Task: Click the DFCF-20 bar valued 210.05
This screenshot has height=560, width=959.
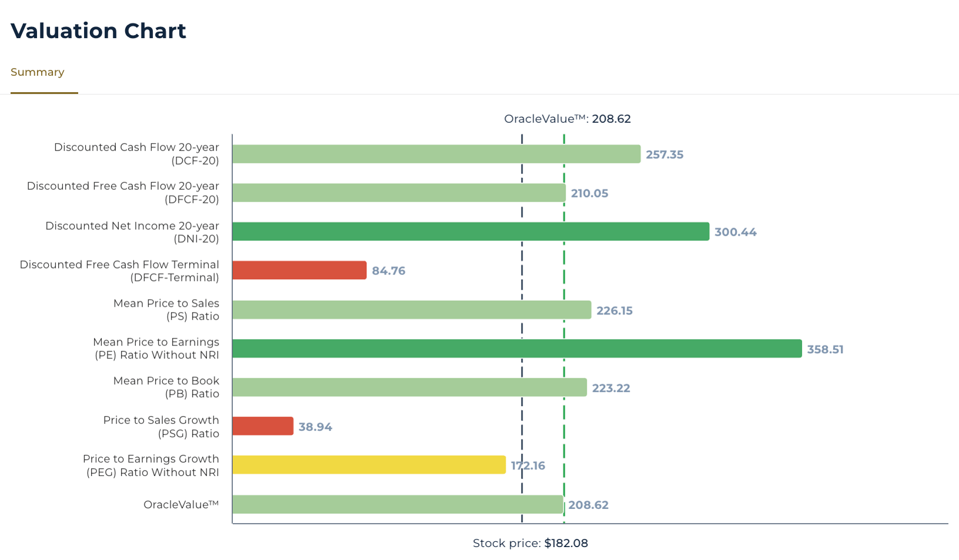Action: coord(399,193)
